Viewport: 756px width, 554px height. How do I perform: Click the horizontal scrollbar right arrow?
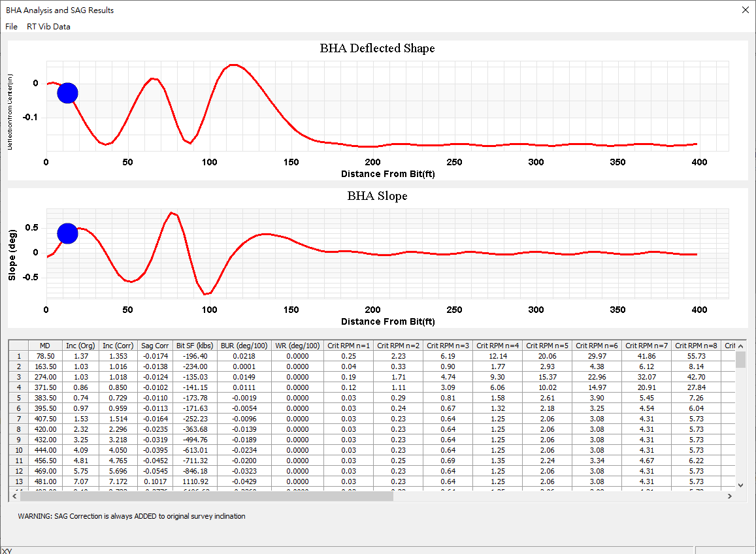tap(730, 497)
